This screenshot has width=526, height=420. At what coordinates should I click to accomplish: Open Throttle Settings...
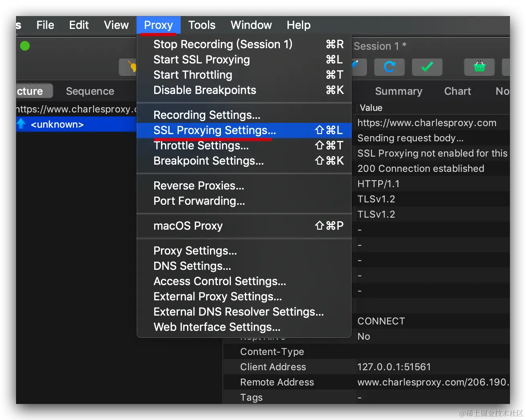click(244, 145)
